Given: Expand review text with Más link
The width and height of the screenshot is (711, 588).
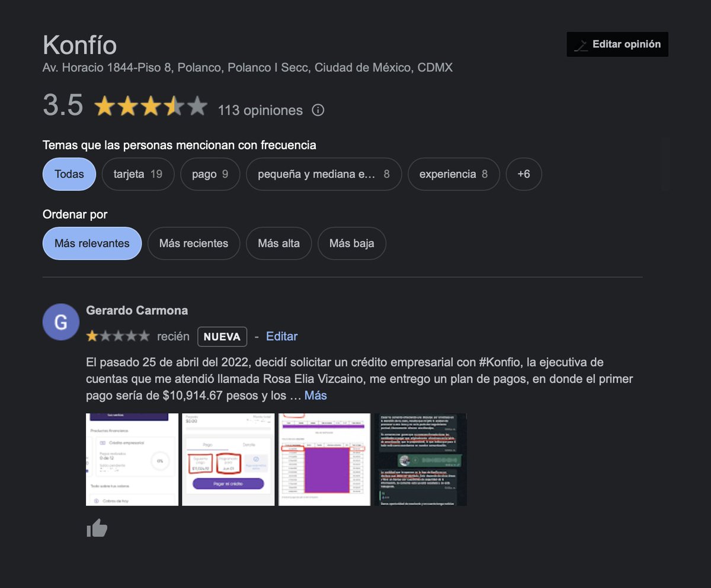Looking at the screenshot, I should (315, 396).
